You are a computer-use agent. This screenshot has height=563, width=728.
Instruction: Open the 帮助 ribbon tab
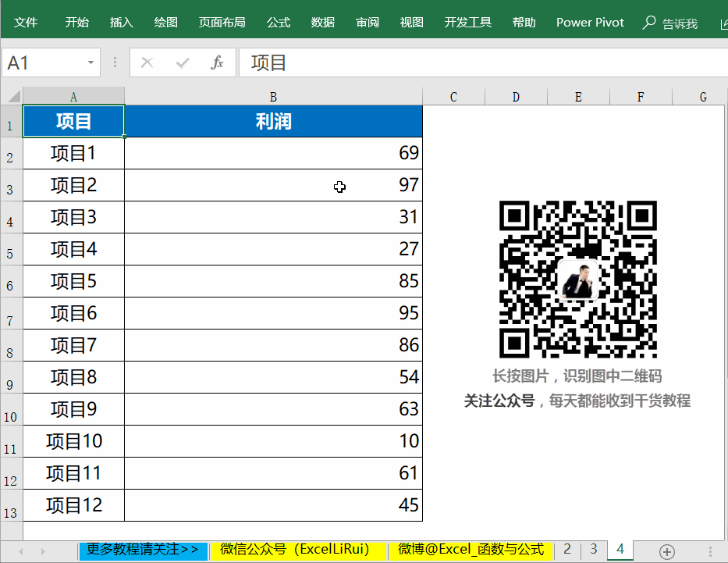coord(524,23)
